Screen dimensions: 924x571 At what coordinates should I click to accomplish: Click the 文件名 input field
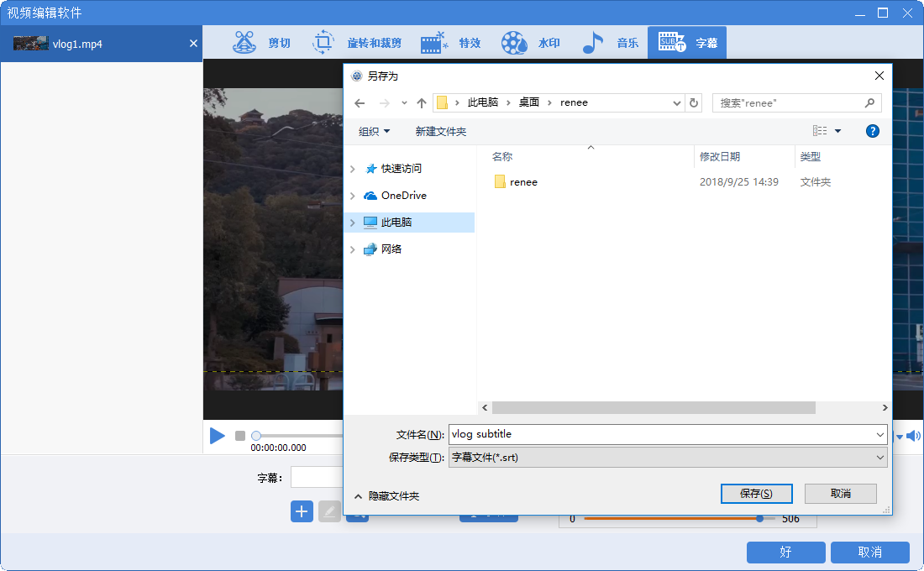pos(659,434)
